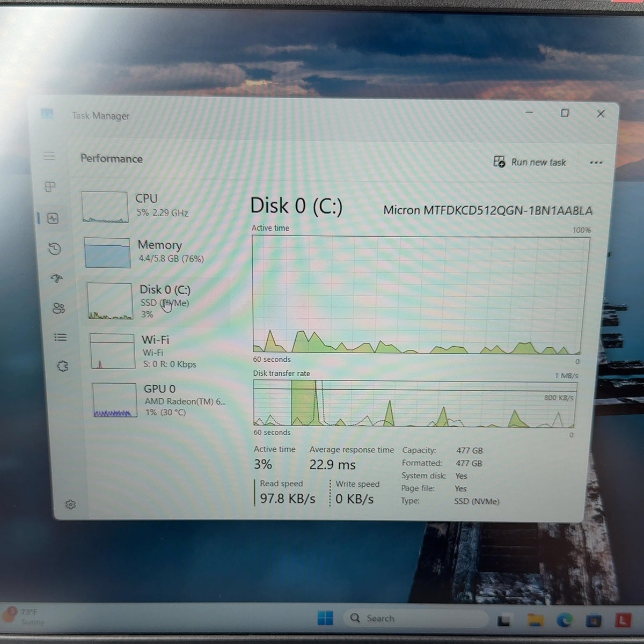Minimize the Task Manager window
The image size is (644, 644).
tap(529, 112)
